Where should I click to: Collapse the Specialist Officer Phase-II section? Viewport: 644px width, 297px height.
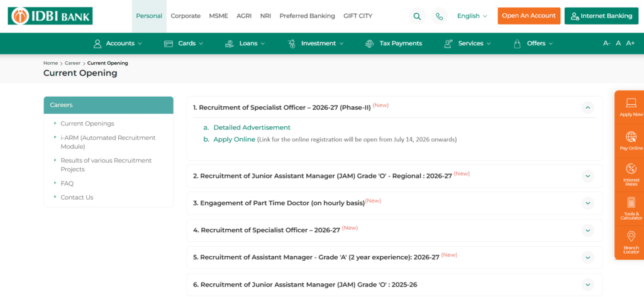(x=588, y=107)
